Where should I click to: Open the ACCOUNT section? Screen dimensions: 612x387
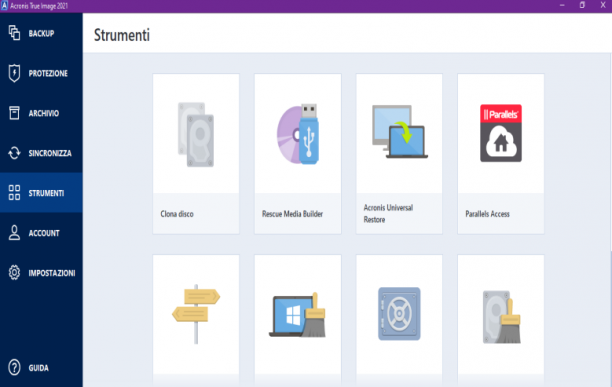click(41, 233)
